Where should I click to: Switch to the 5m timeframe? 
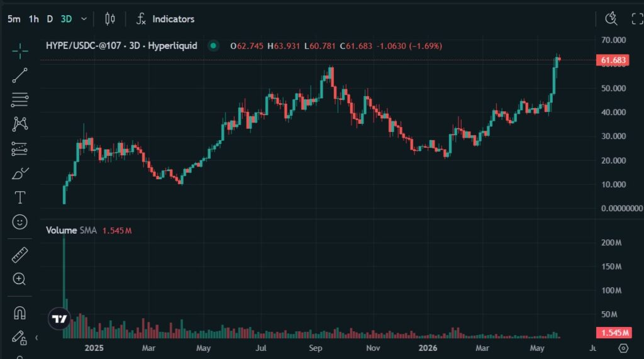coord(14,19)
